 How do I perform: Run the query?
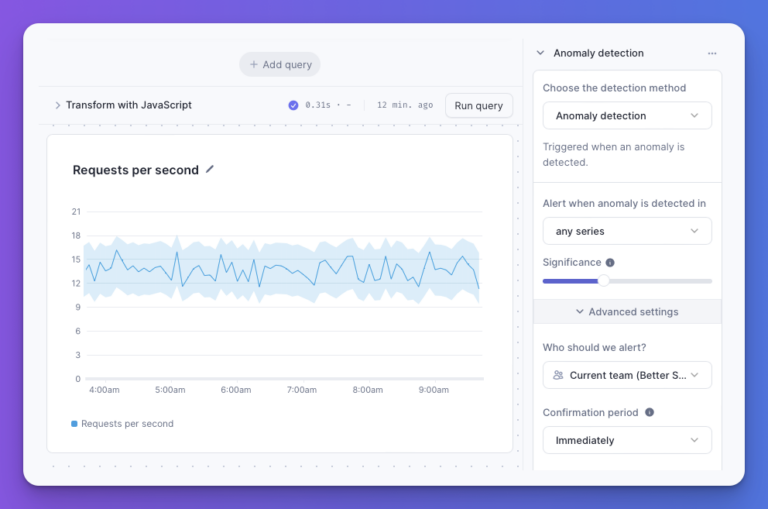479,105
